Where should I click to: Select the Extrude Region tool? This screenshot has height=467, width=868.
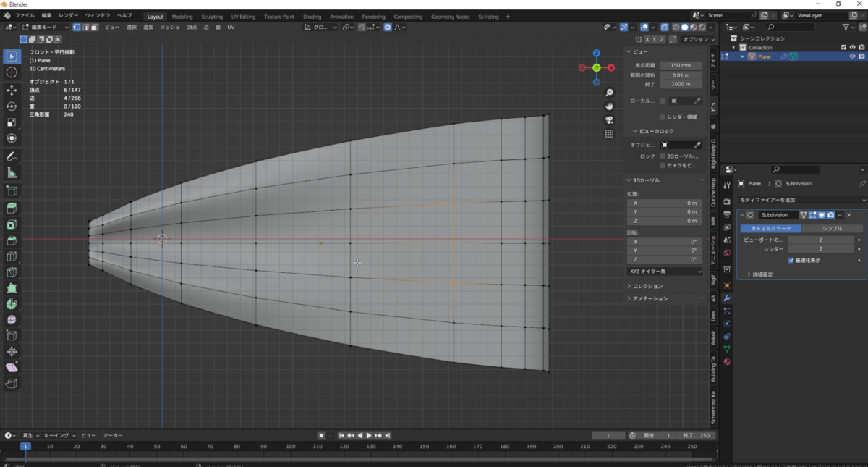click(x=12, y=208)
